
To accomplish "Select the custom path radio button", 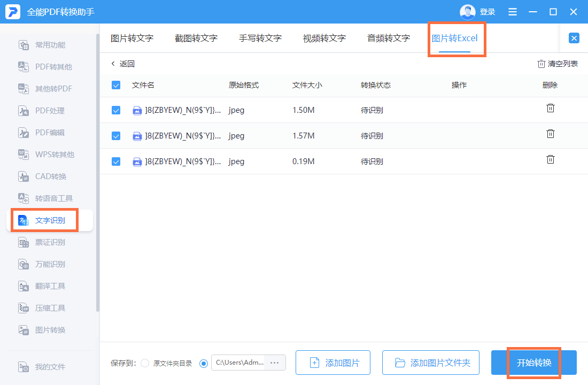I will [x=204, y=364].
